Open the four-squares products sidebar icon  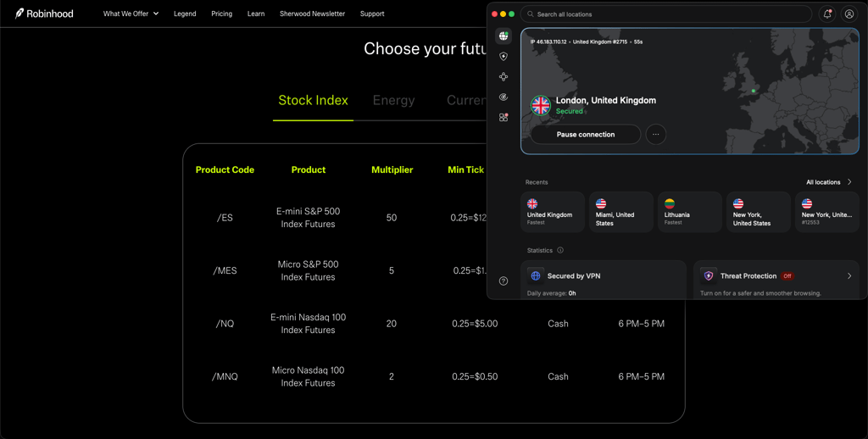(504, 117)
